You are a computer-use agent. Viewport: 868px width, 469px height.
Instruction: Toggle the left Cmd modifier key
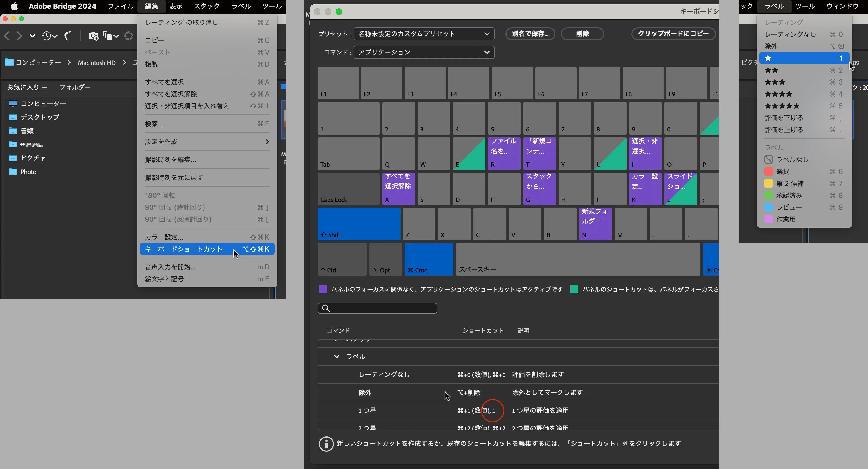click(429, 259)
